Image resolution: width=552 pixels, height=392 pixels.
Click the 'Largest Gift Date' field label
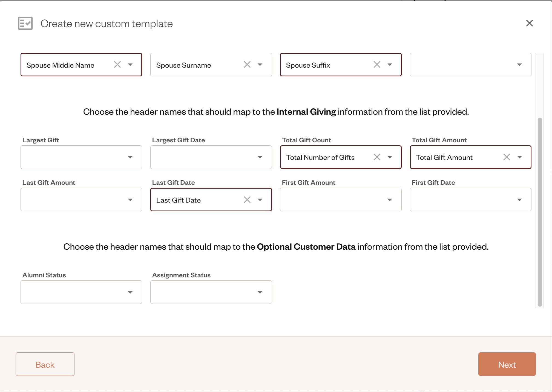coord(179,140)
